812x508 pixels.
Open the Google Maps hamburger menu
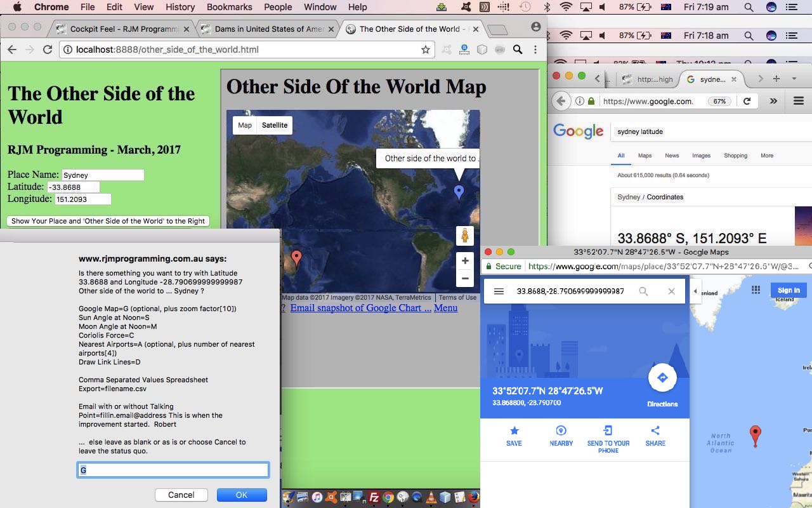pos(499,291)
